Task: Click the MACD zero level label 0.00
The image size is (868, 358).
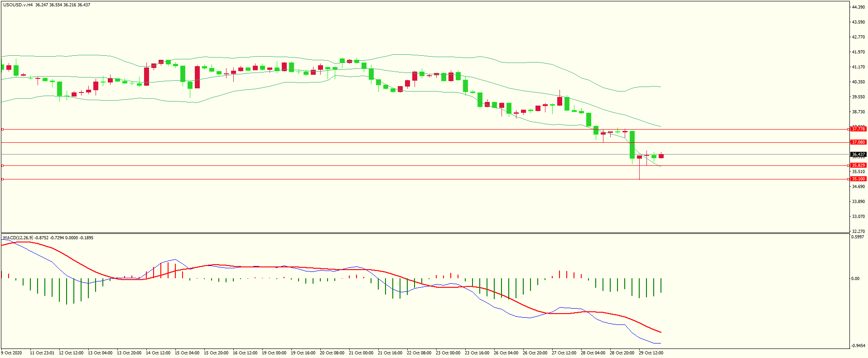Action: (x=855, y=279)
